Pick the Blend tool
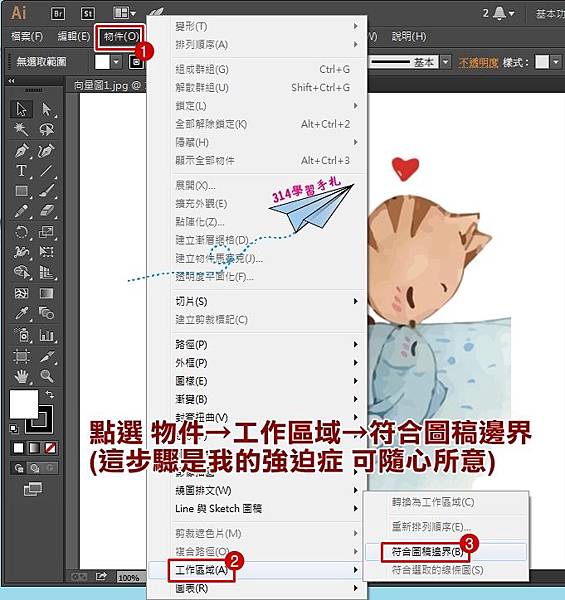The height and width of the screenshot is (600, 565). tap(46, 314)
